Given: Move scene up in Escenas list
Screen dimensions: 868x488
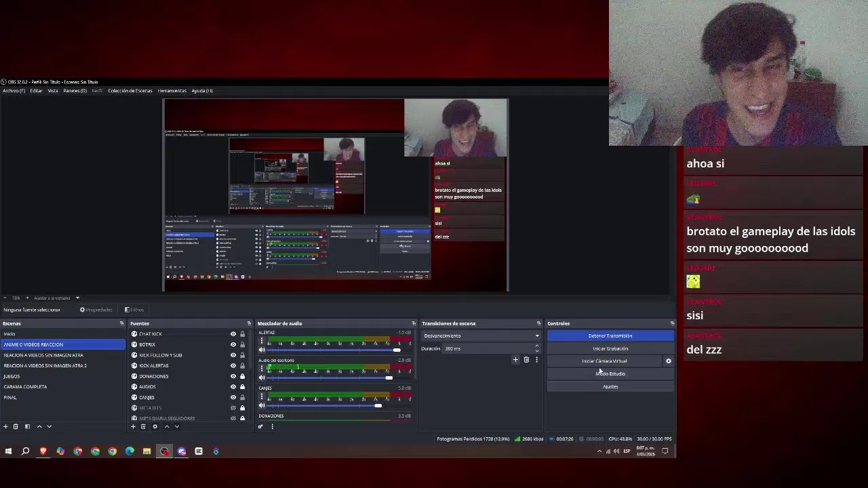Looking at the screenshot, I should (39, 426).
